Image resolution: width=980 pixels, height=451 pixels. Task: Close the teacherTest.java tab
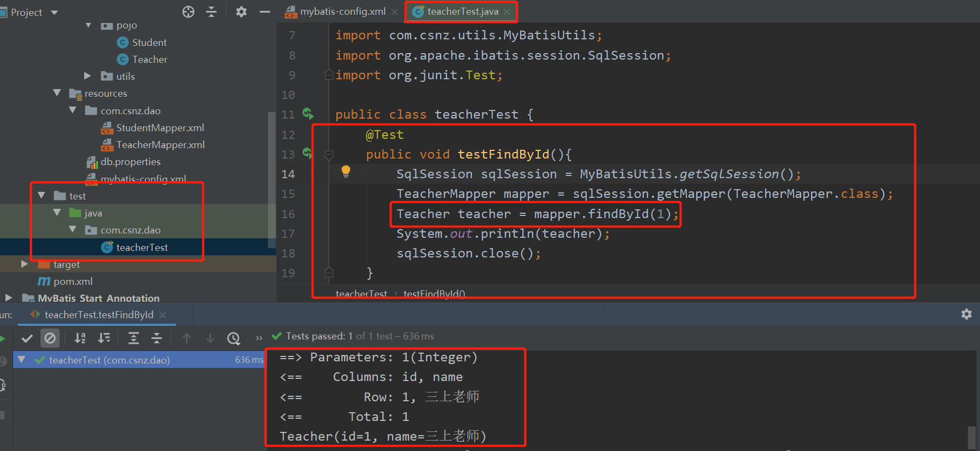[507, 11]
